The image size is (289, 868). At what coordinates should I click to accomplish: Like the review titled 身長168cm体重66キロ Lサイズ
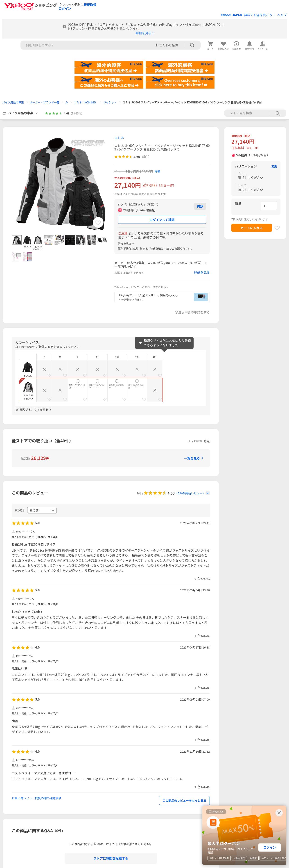point(199,579)
